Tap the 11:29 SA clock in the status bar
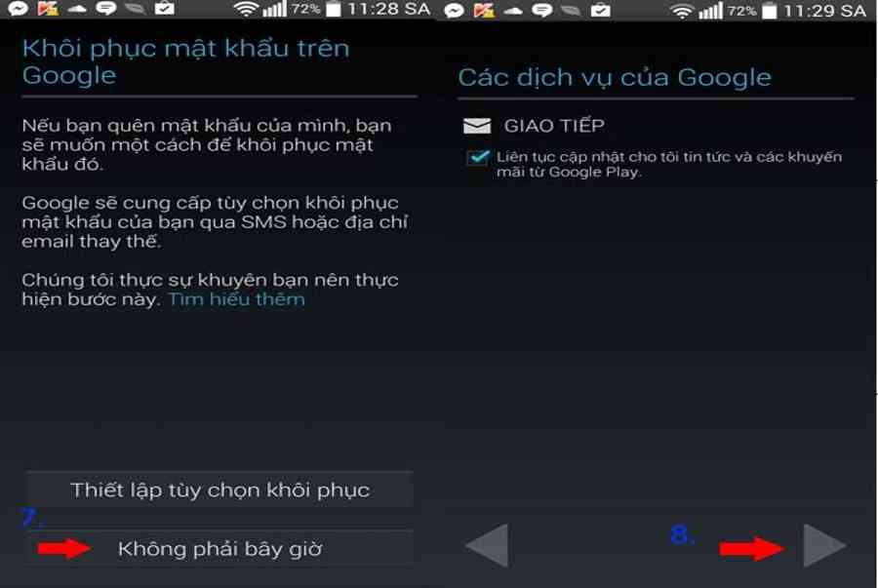The height and width of the screenshot is (588, 878). click(x=824, y=11)
